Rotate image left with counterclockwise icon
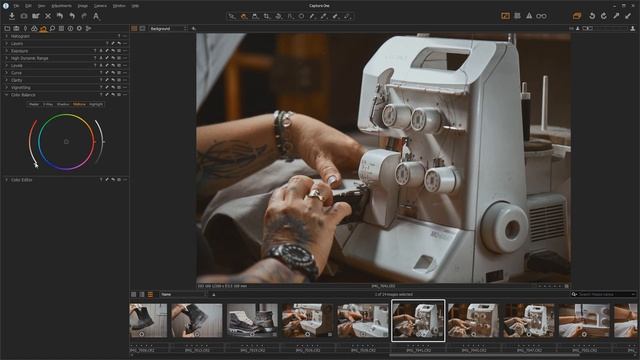Viewport: 640px width, 360px height. point(592,16)
